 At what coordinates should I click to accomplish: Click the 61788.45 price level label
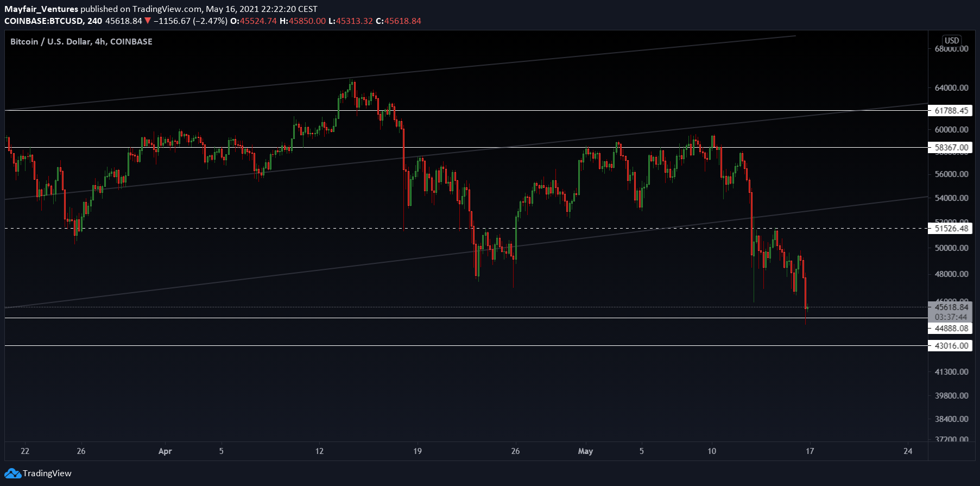tap(951, 111)
